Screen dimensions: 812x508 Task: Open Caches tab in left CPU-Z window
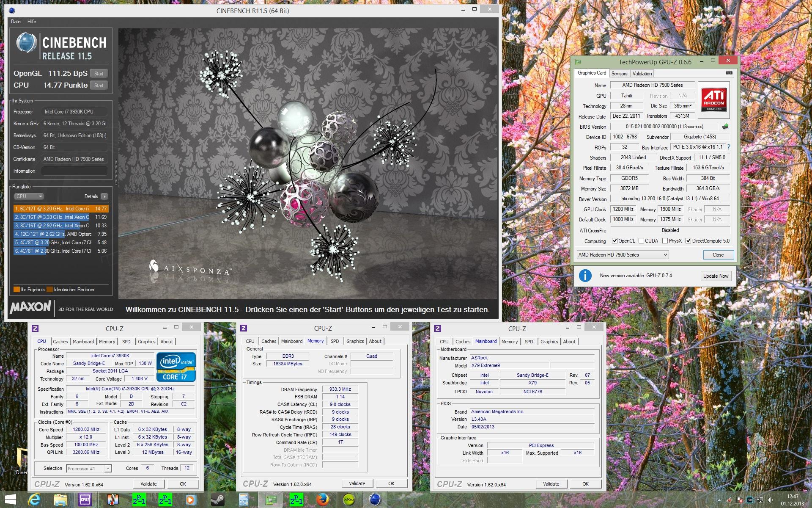[x=60, y=342]
